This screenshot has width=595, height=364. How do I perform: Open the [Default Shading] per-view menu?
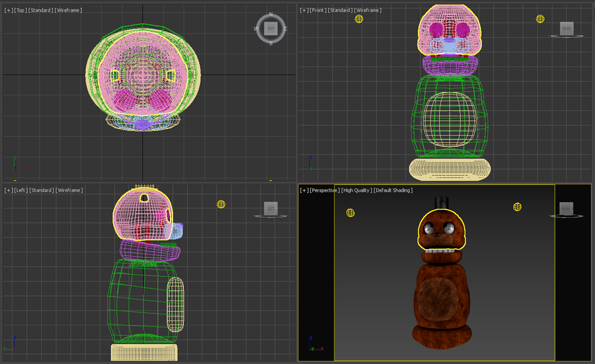pos(393,190)
